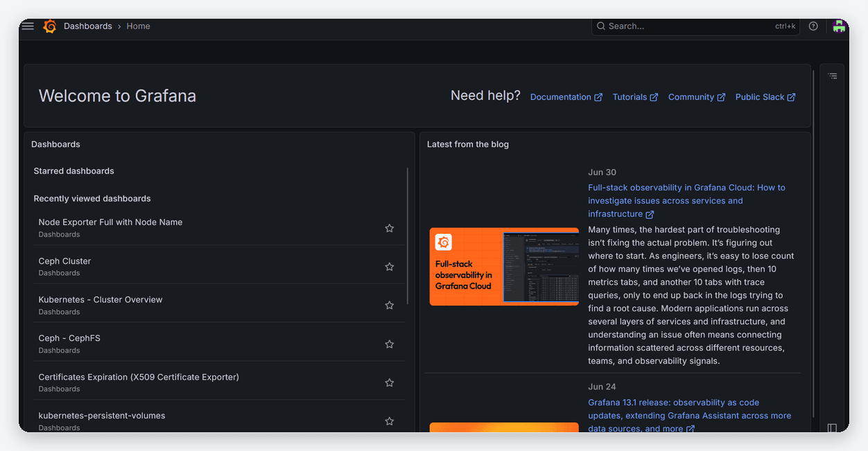Click the Dashboards breadcrumb
Image resolution: width=868 pixels, height=451 pixels.
tap(88, 26)
